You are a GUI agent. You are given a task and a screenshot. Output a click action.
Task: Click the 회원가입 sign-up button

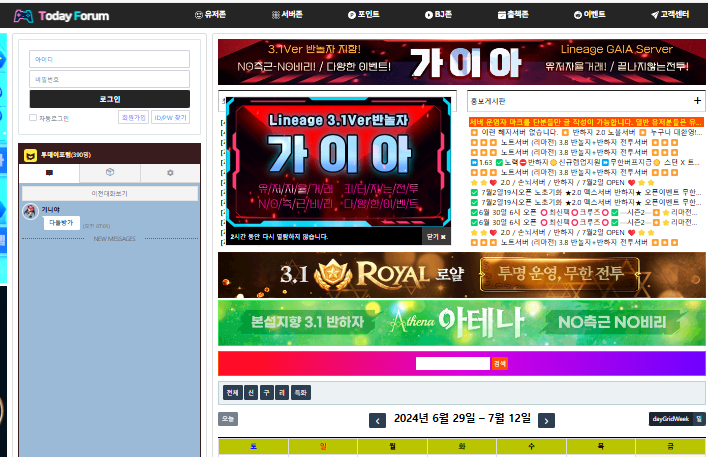click(133, 118)
